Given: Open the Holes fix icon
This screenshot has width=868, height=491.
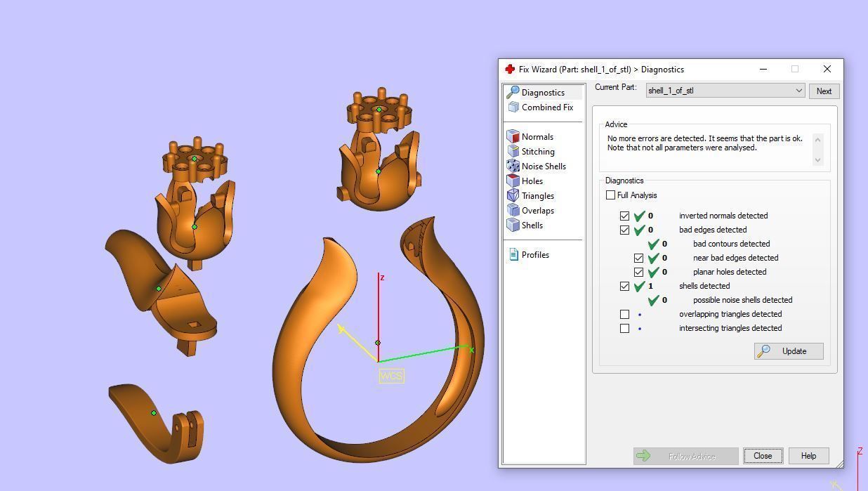Looking at the screenshot, I should 513,181.
